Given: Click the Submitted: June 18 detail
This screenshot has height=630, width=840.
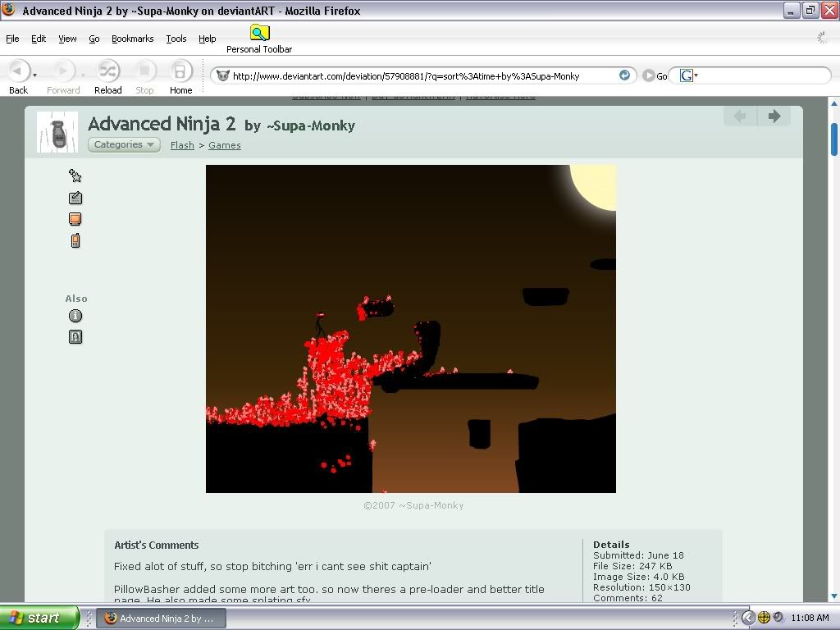Looking at the screenshot, I should pyautogui.click(x=638, y=555).
